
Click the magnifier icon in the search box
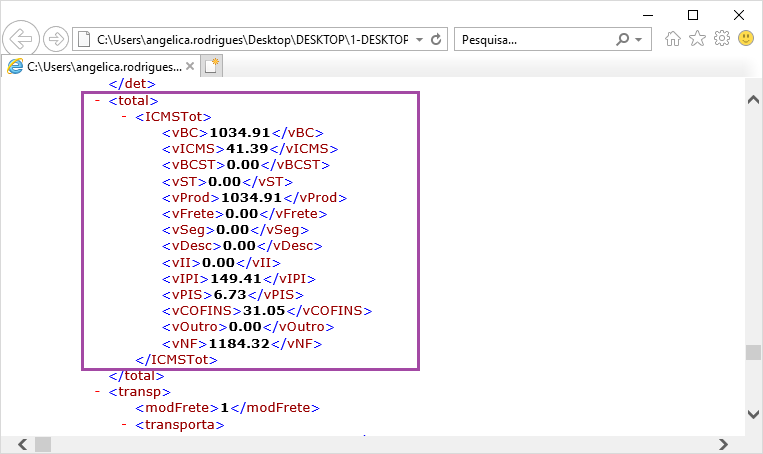click(623, 39)
